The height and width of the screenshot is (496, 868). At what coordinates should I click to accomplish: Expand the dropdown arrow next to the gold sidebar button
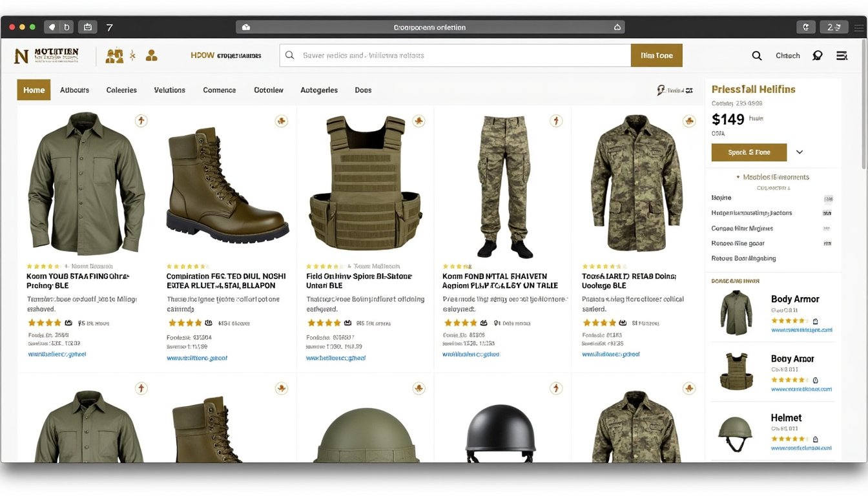(800, 152)
